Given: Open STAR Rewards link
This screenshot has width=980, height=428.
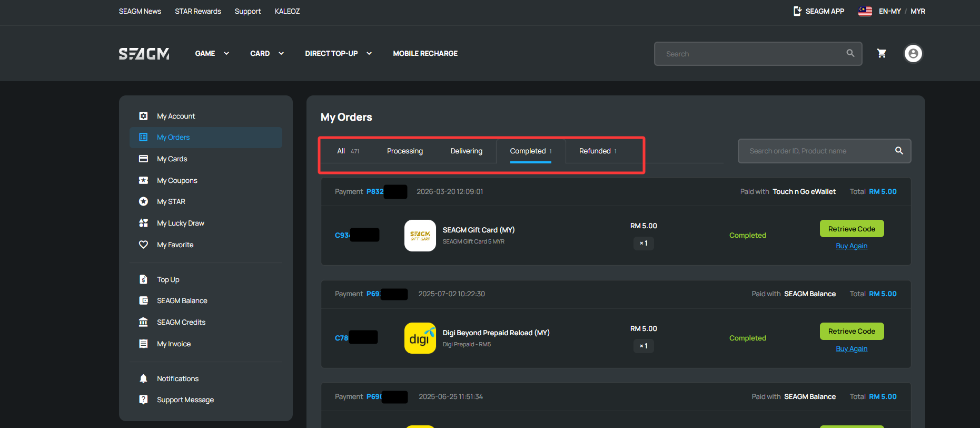Looking at the screenshot, I should point(198,11).
